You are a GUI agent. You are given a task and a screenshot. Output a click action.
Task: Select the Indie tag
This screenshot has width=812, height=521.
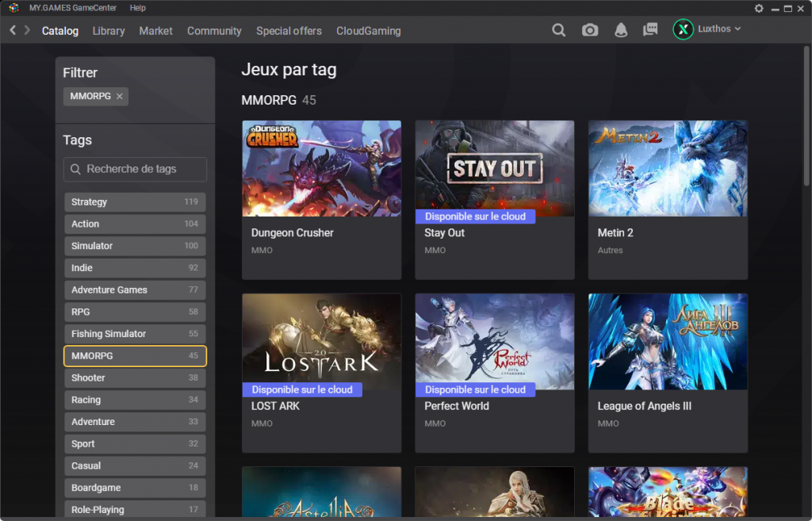pyautogui.click(x=135, y=268)
